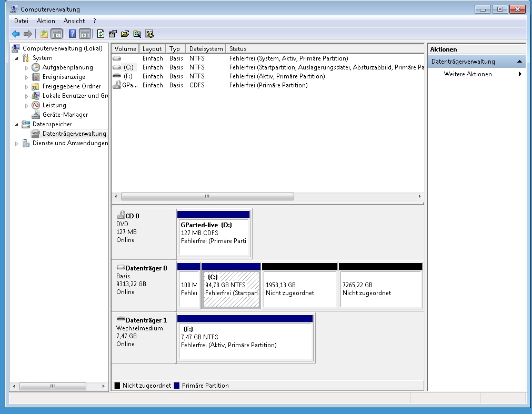
Task: Open the Ansicht menu
Action: pyautogui.click(x=74, y=21)
